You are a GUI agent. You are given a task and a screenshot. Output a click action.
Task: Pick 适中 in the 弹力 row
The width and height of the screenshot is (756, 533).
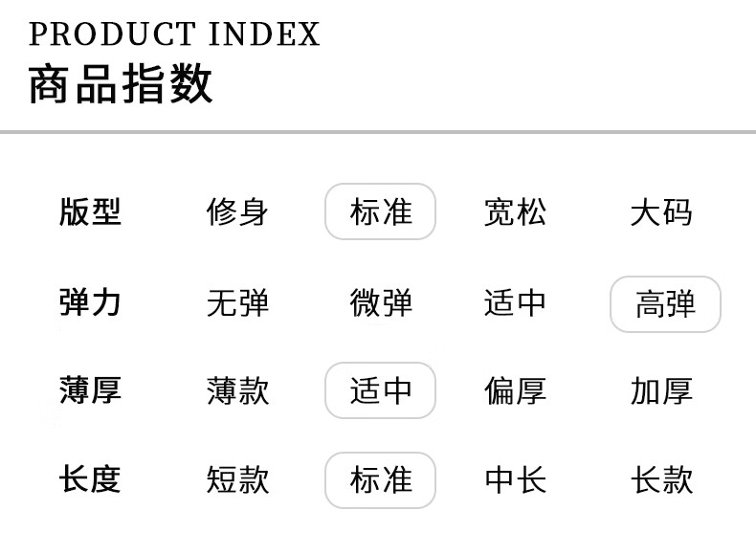[516, 303]
